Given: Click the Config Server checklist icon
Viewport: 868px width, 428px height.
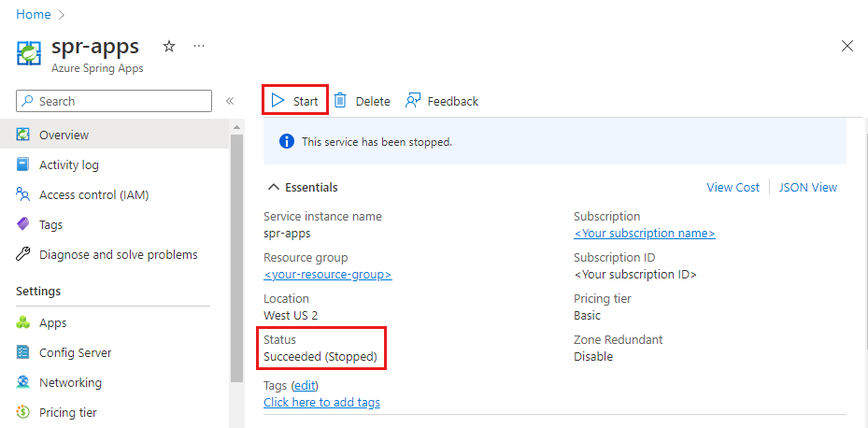Looking at the screenshot, I should [22, 352].
